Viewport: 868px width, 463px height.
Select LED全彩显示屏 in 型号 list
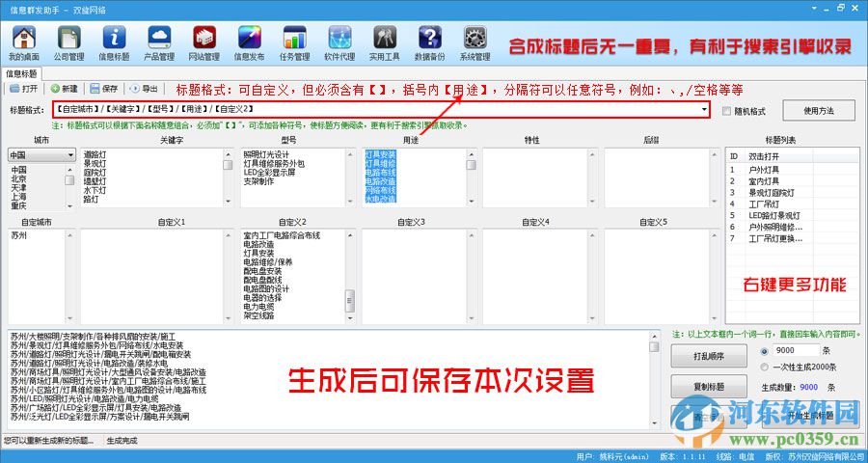pyautogui.click(x=269, y=173)
